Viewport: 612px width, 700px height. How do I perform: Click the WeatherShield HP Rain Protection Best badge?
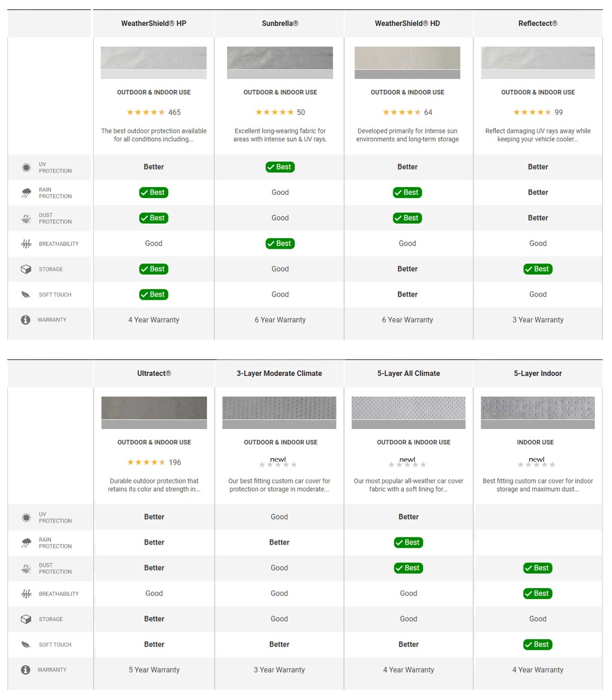click(154, 192)
